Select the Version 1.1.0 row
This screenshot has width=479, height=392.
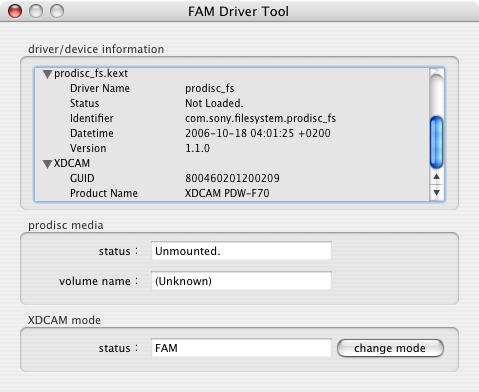pos(232,148)
